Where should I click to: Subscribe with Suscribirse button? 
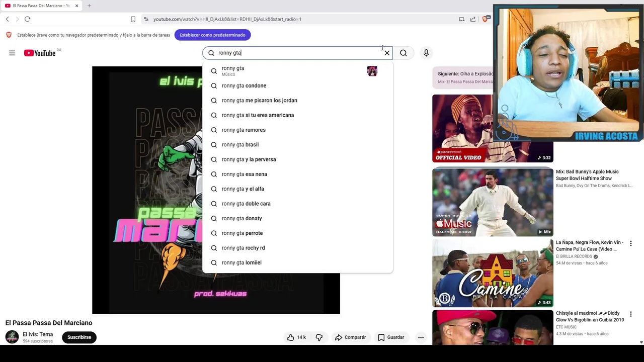click(79, 337)
